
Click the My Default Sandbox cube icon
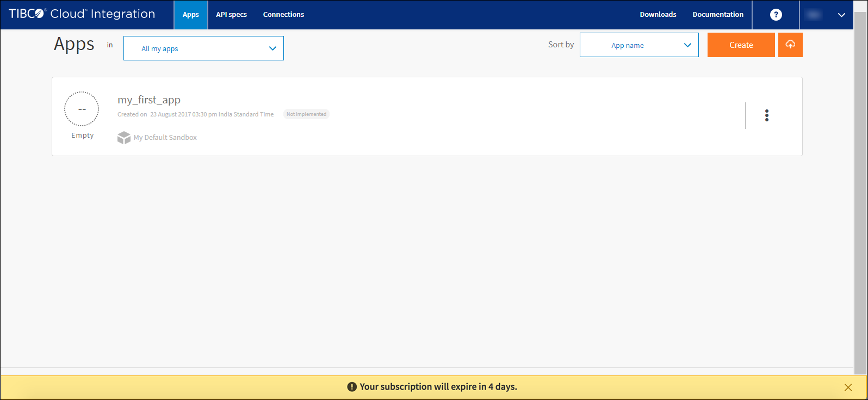coord(124,138)
